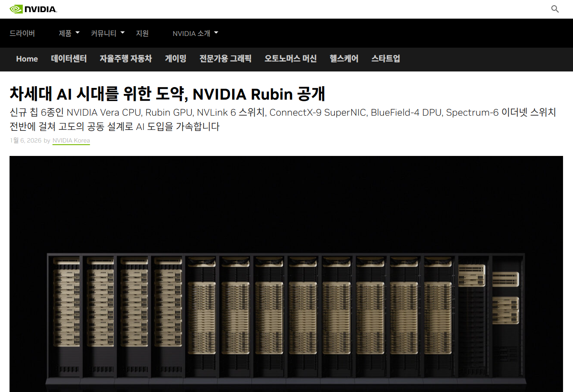573x392 pixels.
Task: Open the 자율주행 자동차 category
Action: click(126, 59)
